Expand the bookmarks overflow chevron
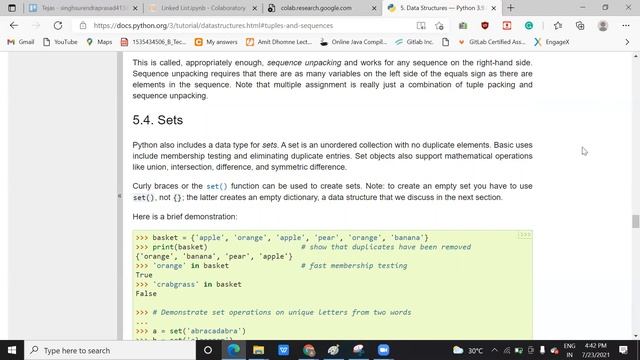This screenshot has height=360, width=640. pyautogui.click(x=627, y=42)
